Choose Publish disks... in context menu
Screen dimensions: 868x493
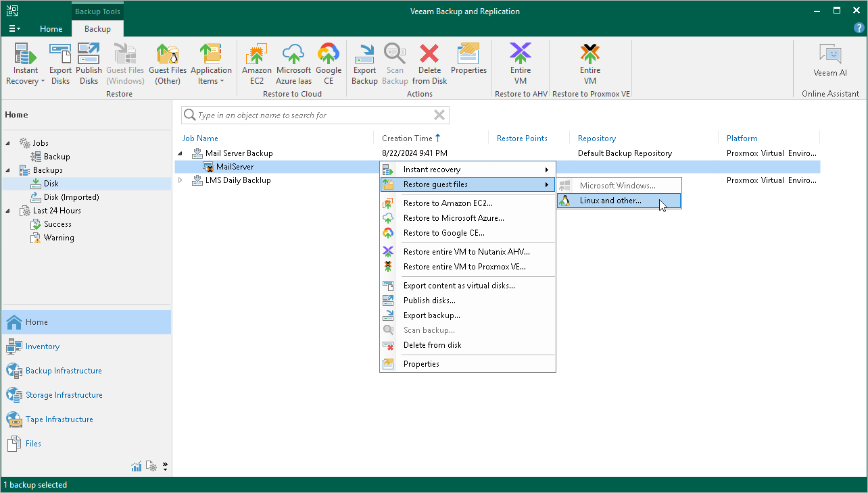467,301
